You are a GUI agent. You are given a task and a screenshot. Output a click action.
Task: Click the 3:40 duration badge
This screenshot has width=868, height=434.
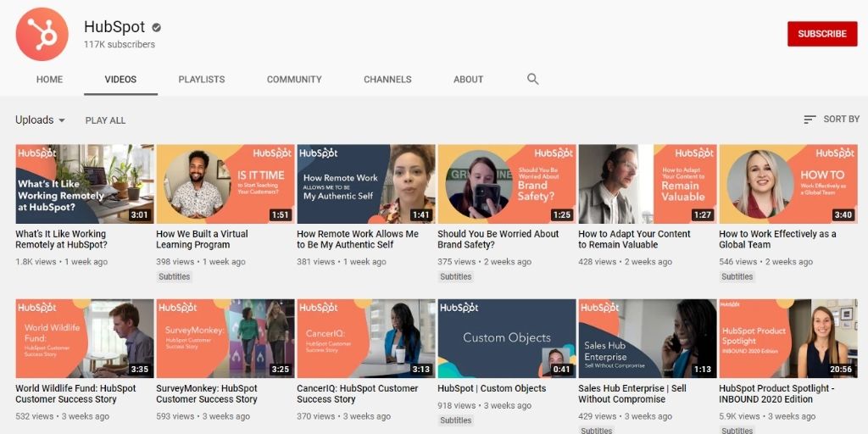(843, 214)
